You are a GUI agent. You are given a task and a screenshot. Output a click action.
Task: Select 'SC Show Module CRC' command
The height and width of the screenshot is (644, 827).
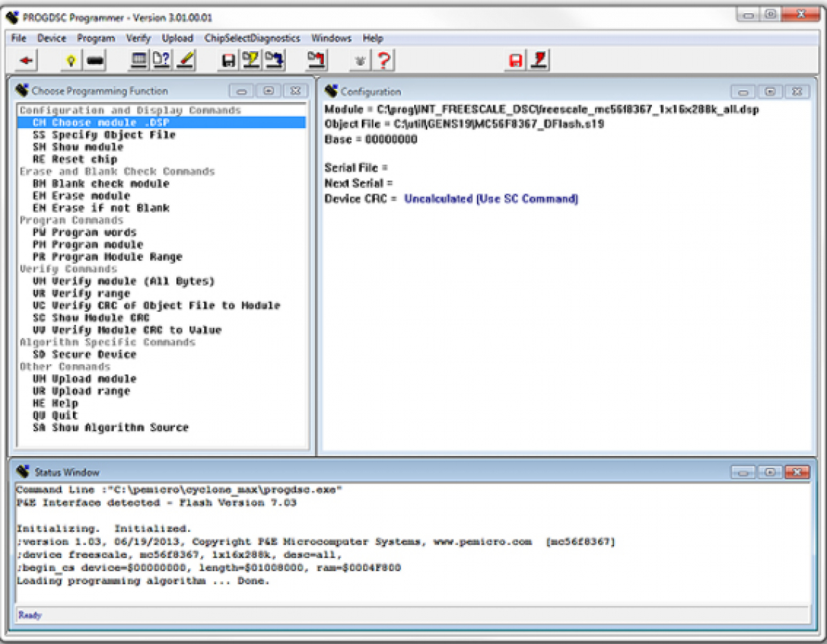pyautogui.click(x=90, y=318)
